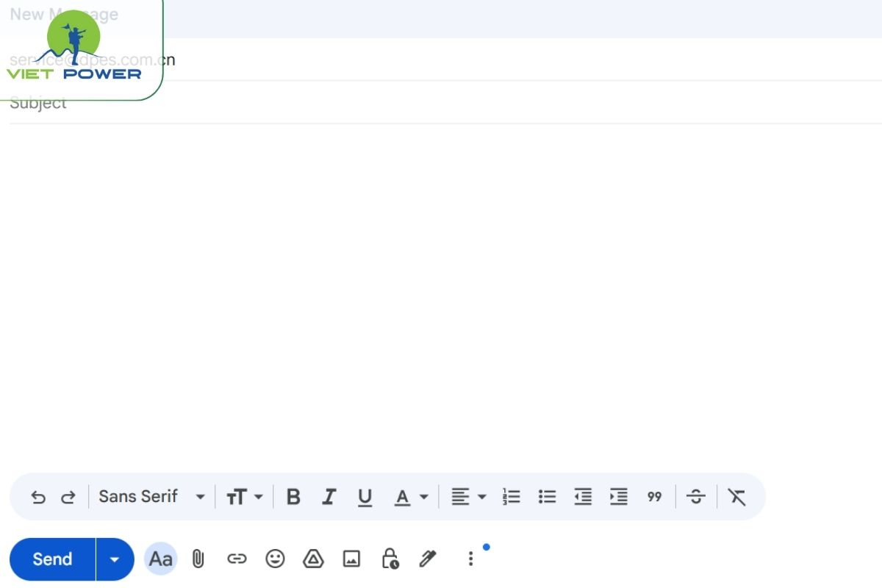Open the alignment options dropdown

(468, 497)
